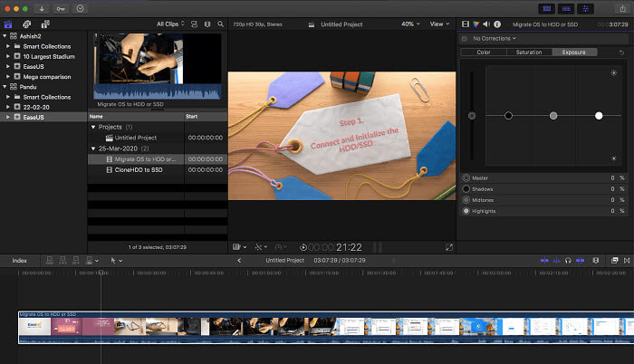Open the 40% viewer zoom dropdown
634x364 pixels.
[x=409, y=24]
